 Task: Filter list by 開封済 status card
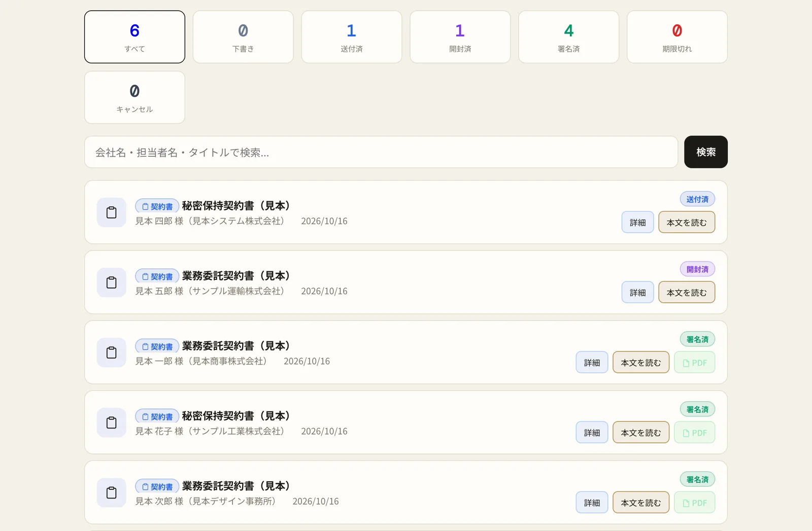click(460, 37)
